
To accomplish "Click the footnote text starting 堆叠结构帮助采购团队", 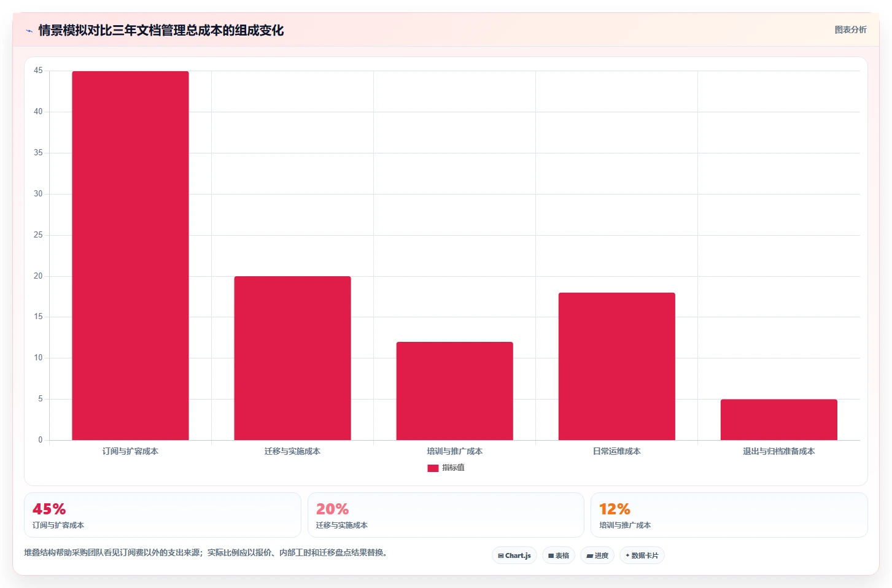I will (x=206, y=552).
